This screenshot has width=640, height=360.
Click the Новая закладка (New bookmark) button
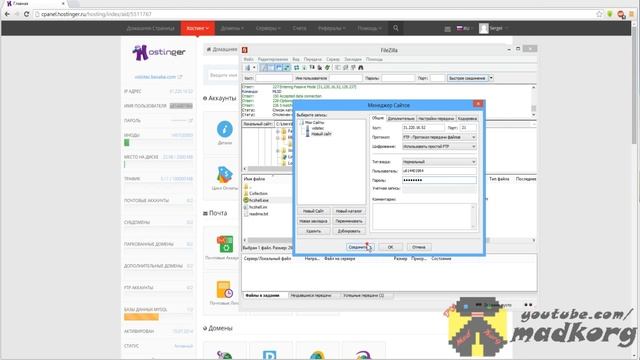(313, 221)
